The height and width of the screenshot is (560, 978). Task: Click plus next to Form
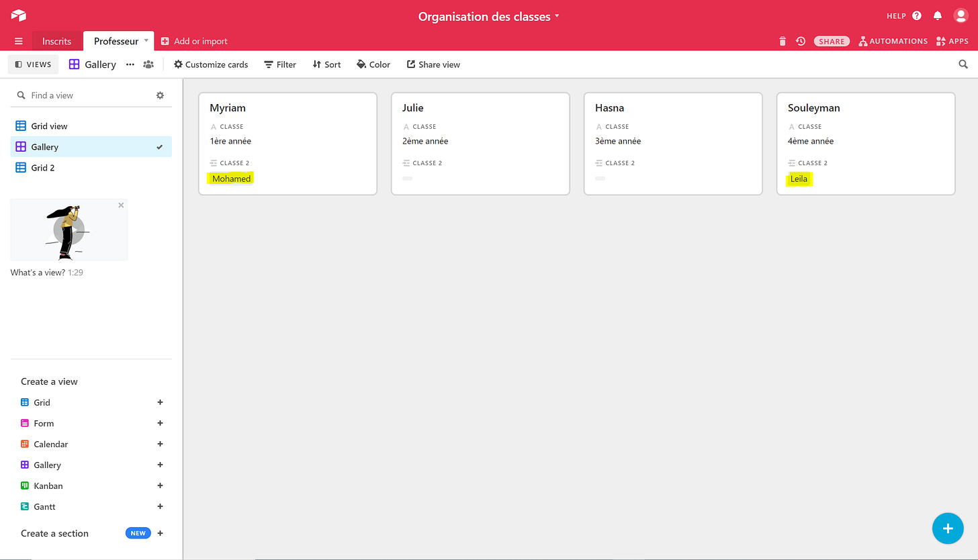160,423
